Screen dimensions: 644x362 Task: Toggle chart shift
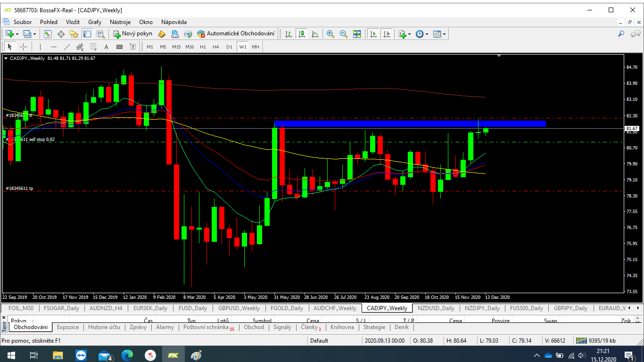[x=387, y=34]
